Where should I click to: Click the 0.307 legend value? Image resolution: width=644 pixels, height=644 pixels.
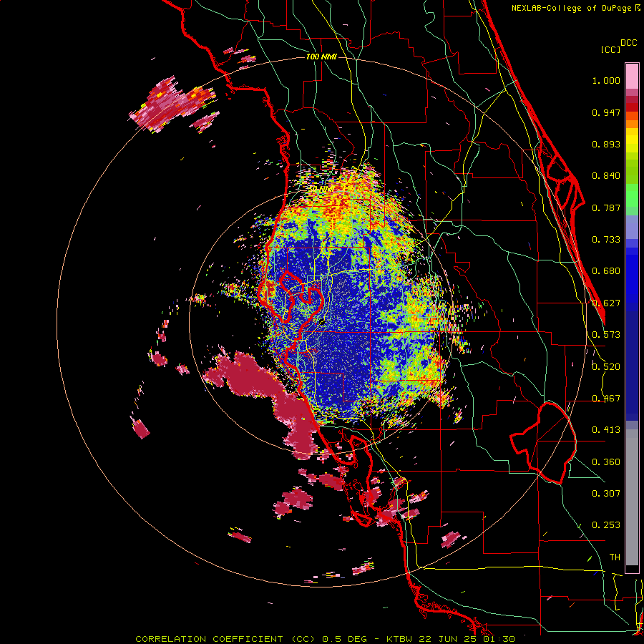(606, 494)
